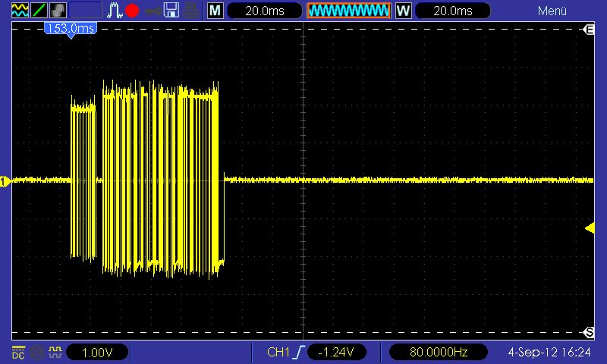Click the red record circle button
Image resolution: width=607 pixels, height=364 pixels.
pos(132,11)
